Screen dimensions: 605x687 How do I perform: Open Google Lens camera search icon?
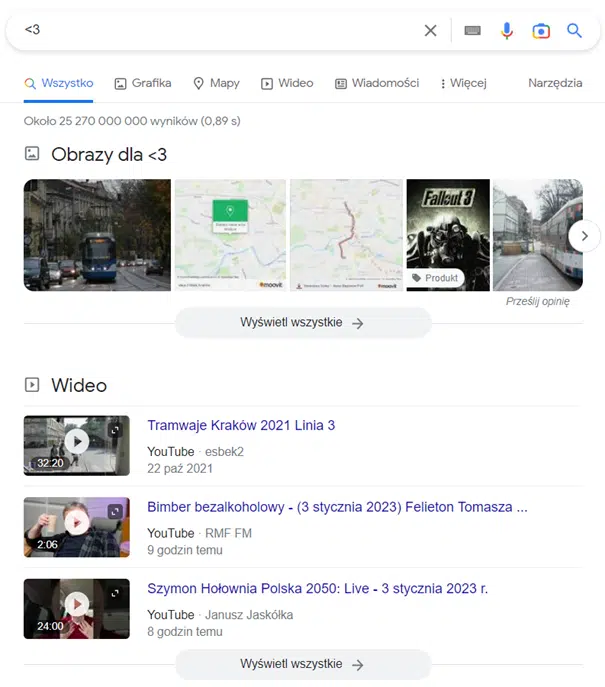click(541, 31)
